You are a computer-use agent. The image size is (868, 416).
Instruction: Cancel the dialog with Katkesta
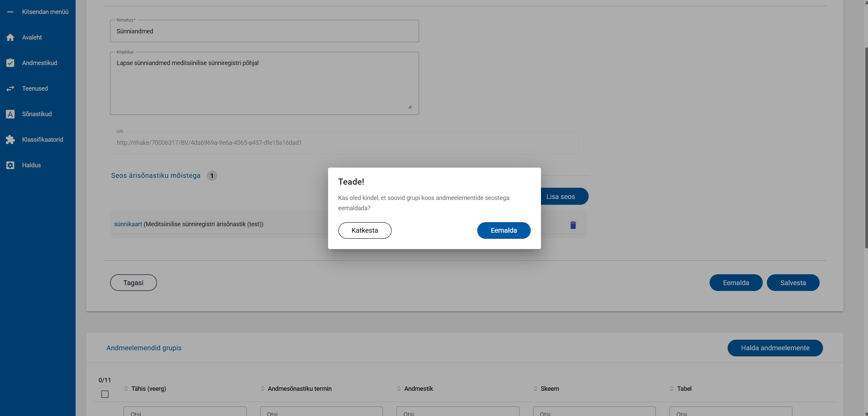[x=365, y=231]
